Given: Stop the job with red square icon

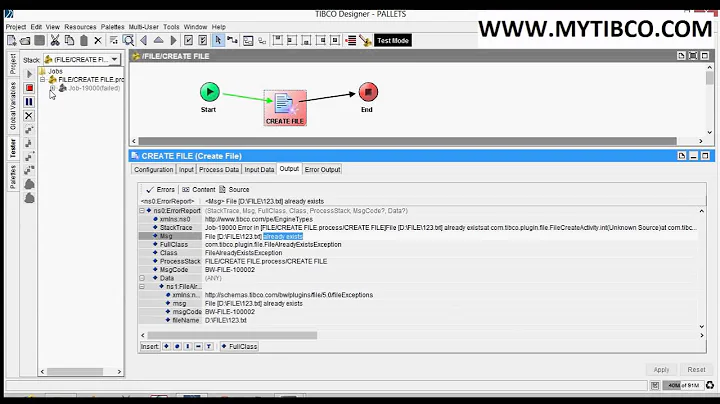Looking at the screenshot, I should [29, 88].
